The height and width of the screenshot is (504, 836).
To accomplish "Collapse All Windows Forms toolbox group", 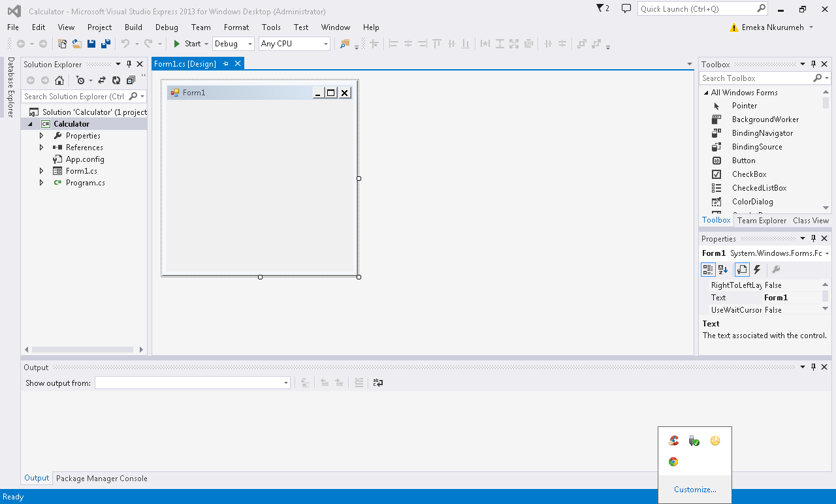I will [x=706, y=93].
